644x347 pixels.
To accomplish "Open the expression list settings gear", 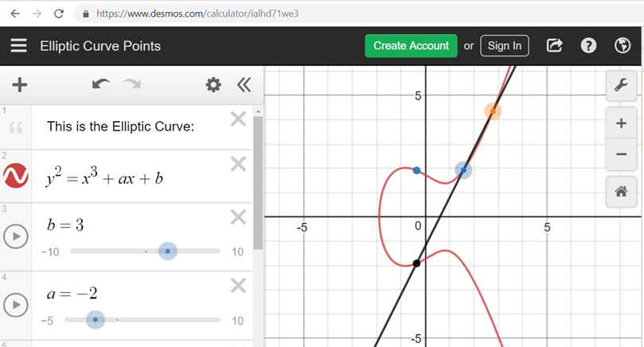I will tap(213, 84).
